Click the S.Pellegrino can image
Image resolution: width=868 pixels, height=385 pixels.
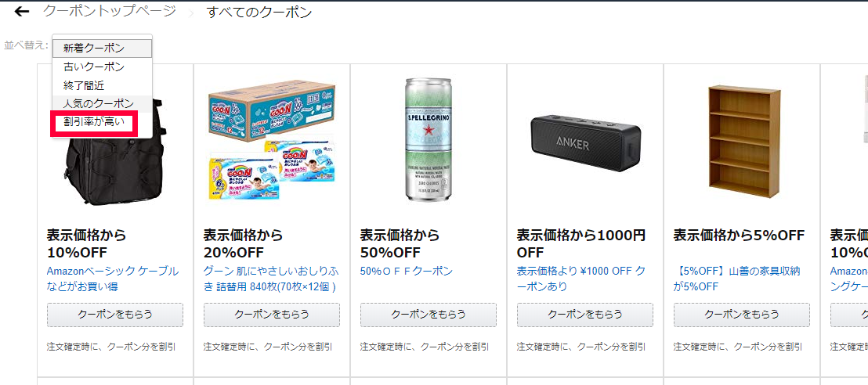click(428, 139)
